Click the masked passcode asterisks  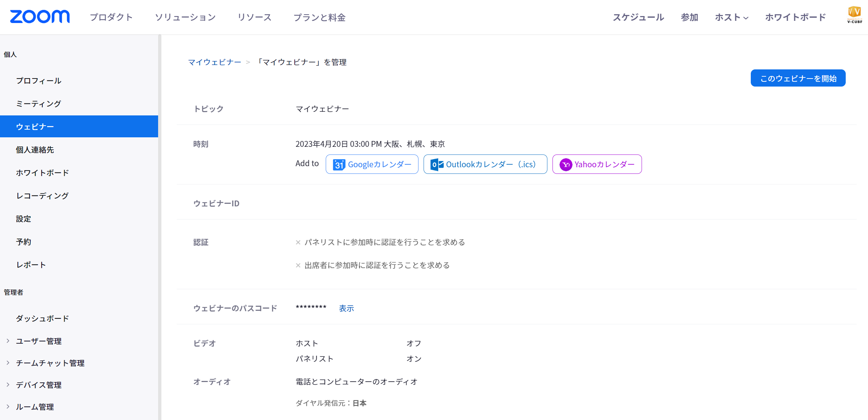(x=311, y=308)
